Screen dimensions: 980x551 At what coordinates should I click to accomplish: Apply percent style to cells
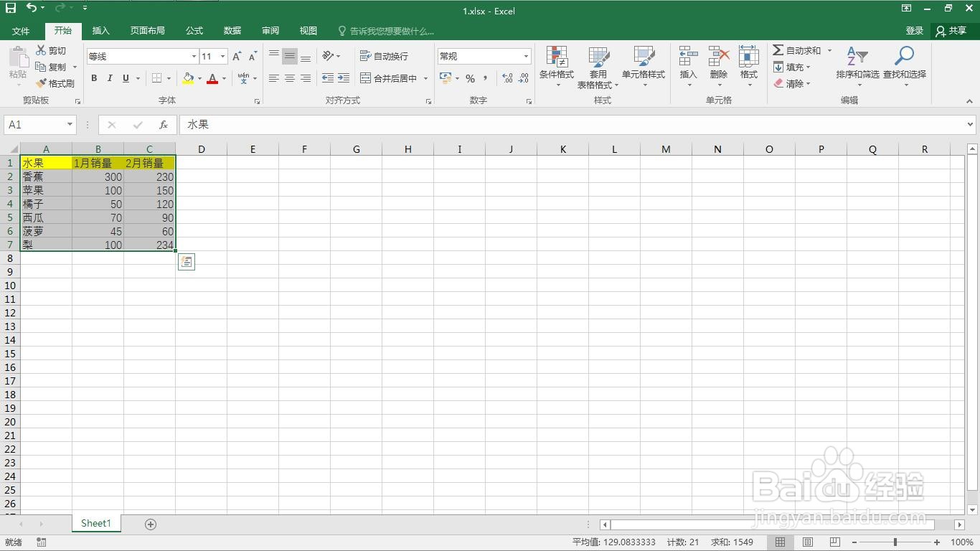point(470,78)
